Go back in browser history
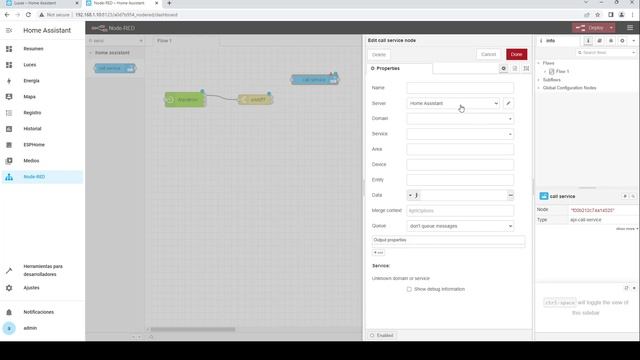Image resolution: width=640 pixels, height=360 pixels. (7, 15)
